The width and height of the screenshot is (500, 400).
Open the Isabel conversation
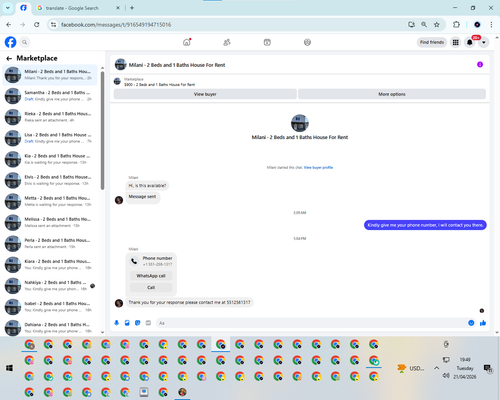pyautogui.click(x=50, y=307)
